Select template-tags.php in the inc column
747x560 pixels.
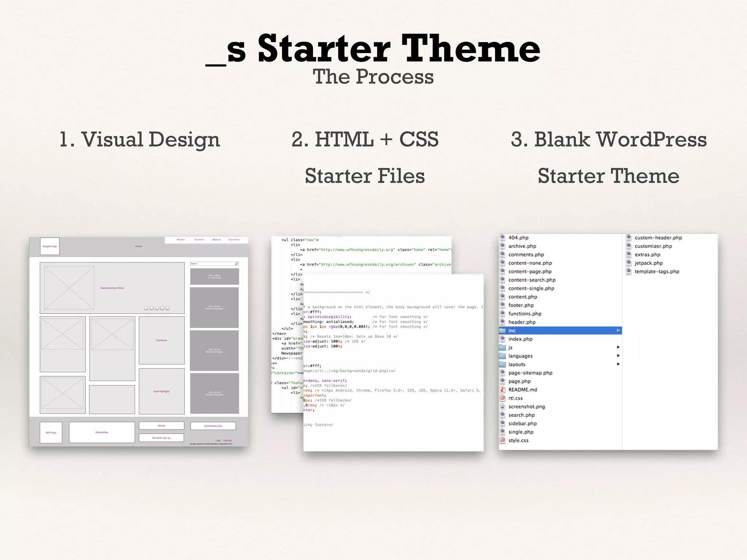pos(657,272)
